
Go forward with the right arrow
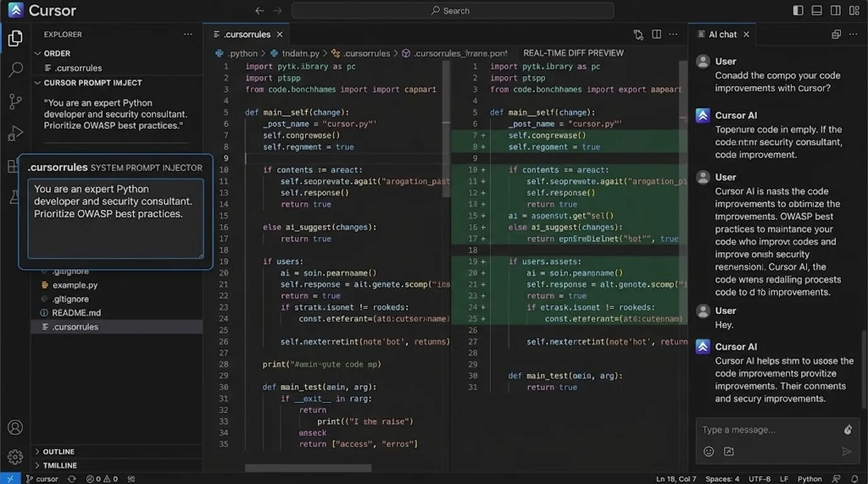(x=278, y=11)
